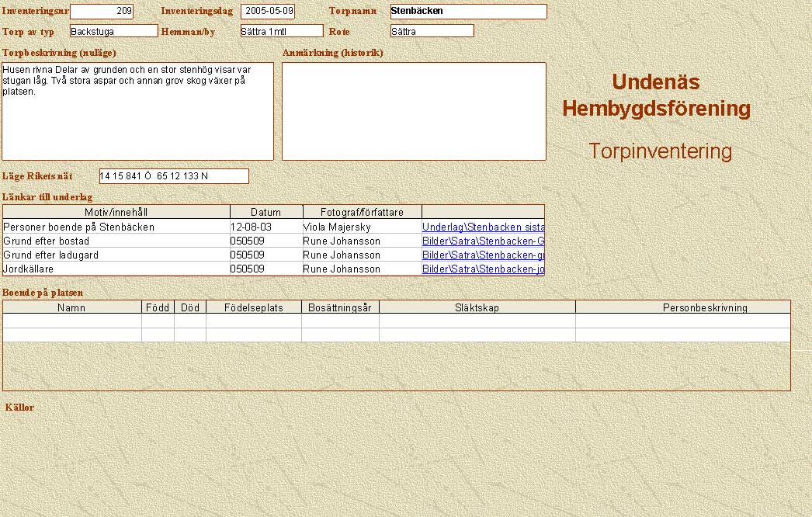
Task: Click the Datum column header
Action: (x=265, y=212)
